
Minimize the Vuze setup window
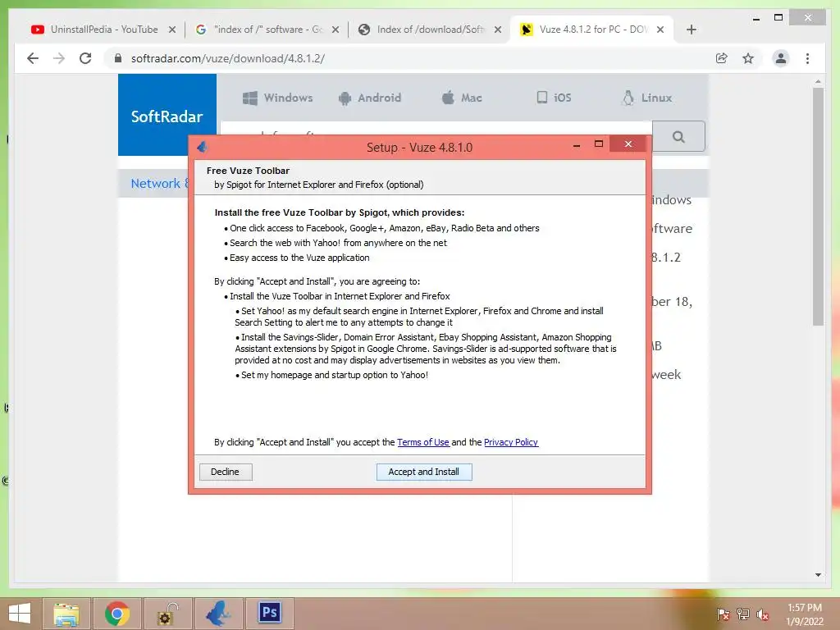point(577,144)
